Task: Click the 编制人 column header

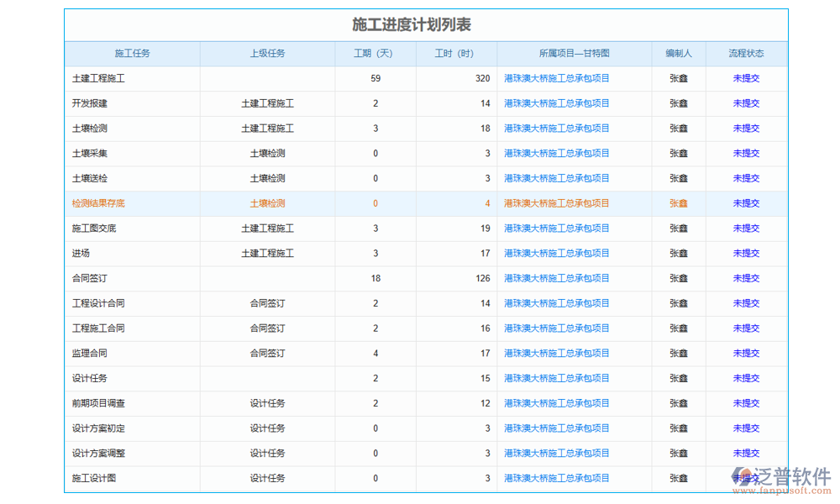Action: pyautogui.click(x=678, y=54)
